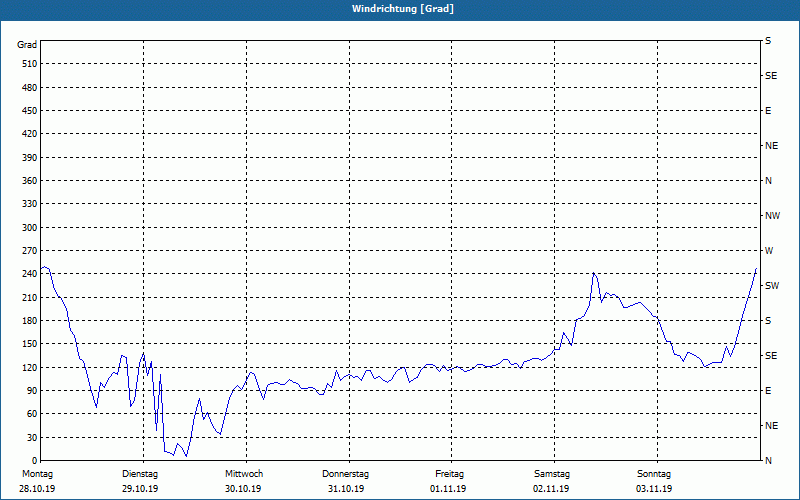Click the NW compass label on the right axis
Viewport: 800px width, 500px height.
click(x=772, y=216)
